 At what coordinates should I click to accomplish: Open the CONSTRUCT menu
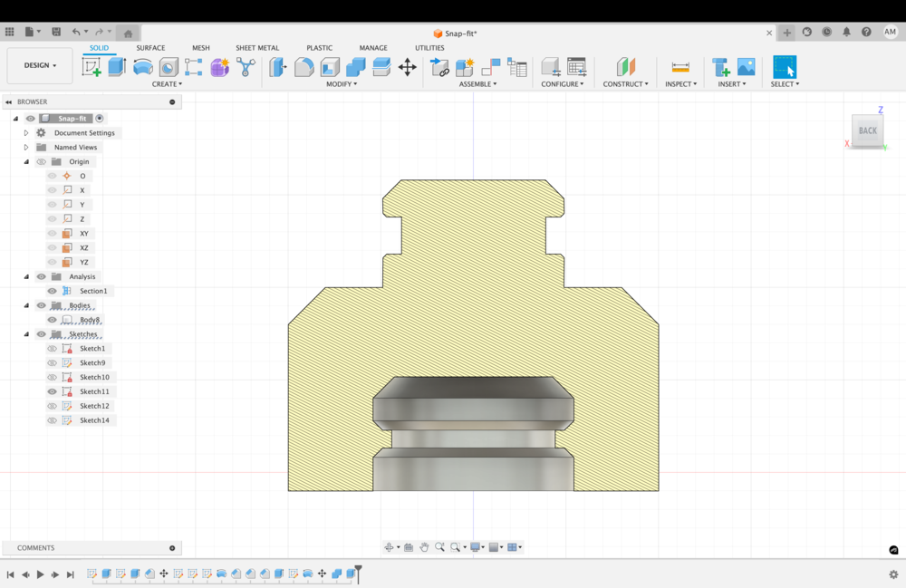(625, 84)
